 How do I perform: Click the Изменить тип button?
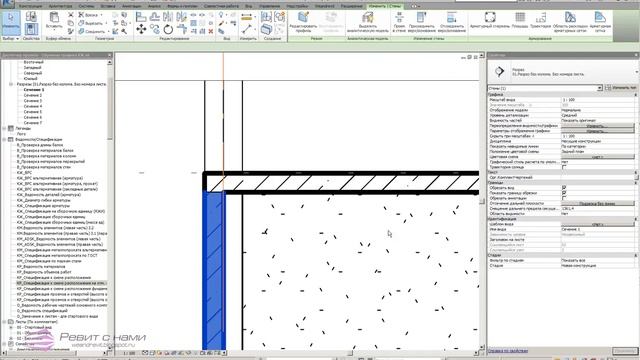pos(621,88)
